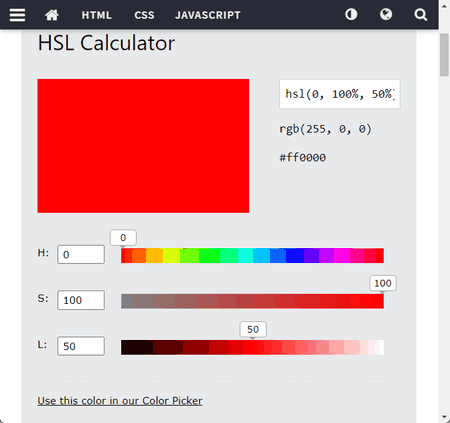Click the lightness value bubble showing 50

point(253,330)
